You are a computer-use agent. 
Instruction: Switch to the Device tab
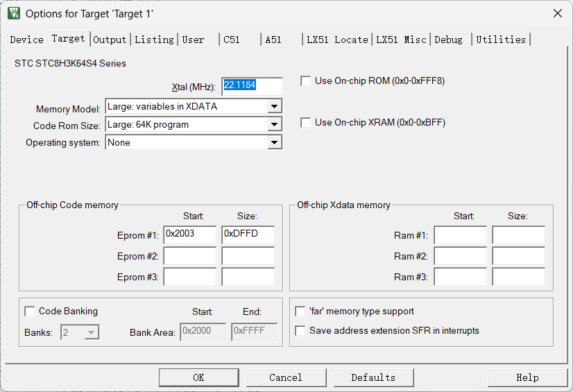(26, 40)
